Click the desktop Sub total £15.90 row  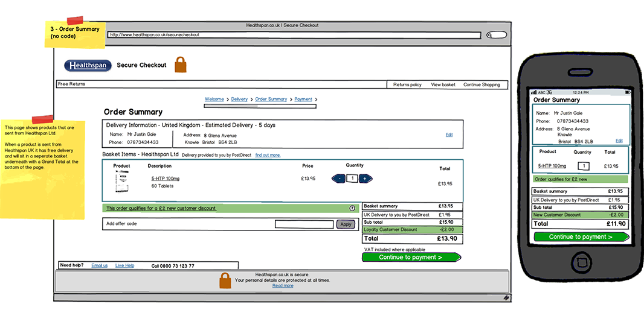[x=413, y=222]
